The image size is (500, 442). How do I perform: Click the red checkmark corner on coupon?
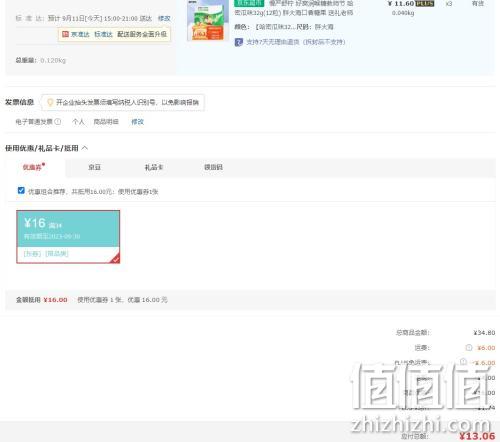[x=115, y=258]
